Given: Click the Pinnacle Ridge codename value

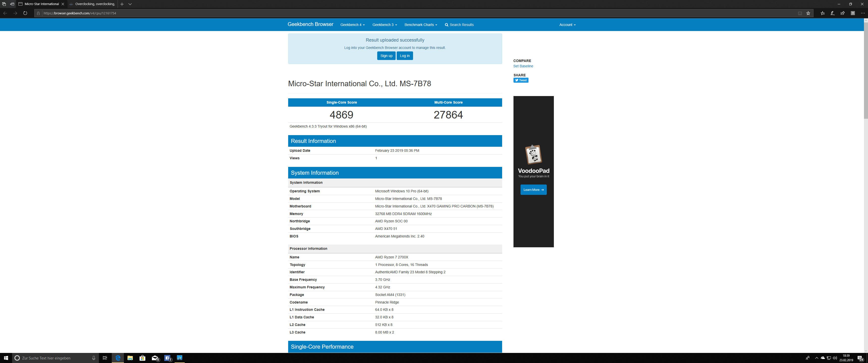Looking at the screenshot, I should click(x=387, y=302).
